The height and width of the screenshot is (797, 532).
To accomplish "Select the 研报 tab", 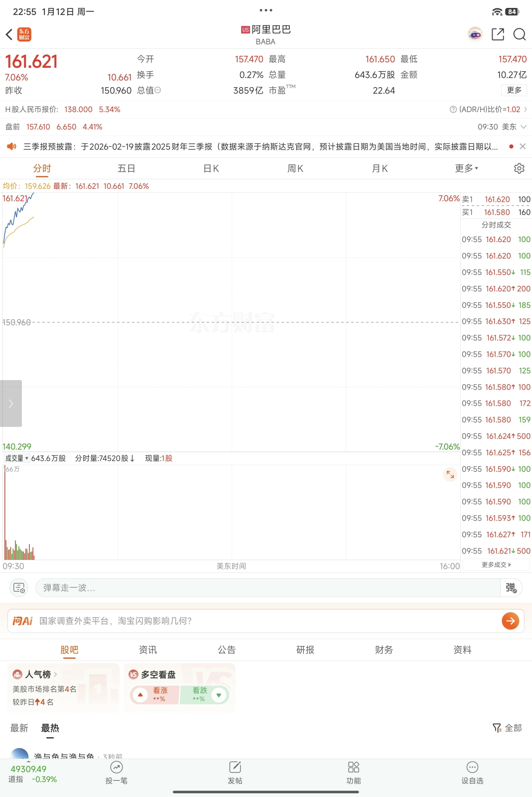I will [305, 650].
